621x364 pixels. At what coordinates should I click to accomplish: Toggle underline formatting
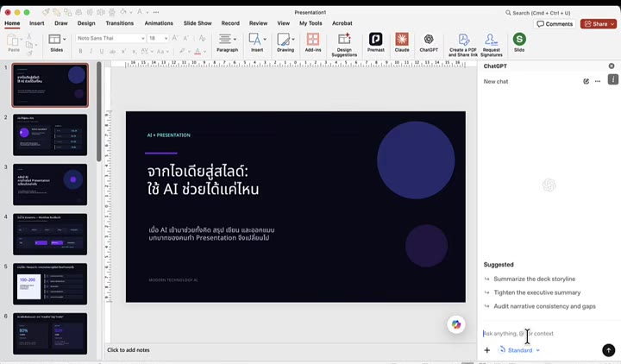click(x=102, y=51)
